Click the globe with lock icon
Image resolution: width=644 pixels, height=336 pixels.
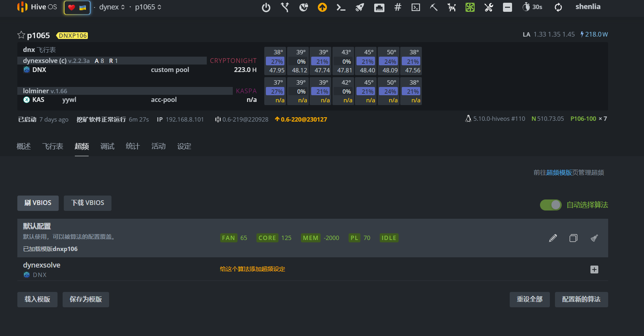pos(303,7)
